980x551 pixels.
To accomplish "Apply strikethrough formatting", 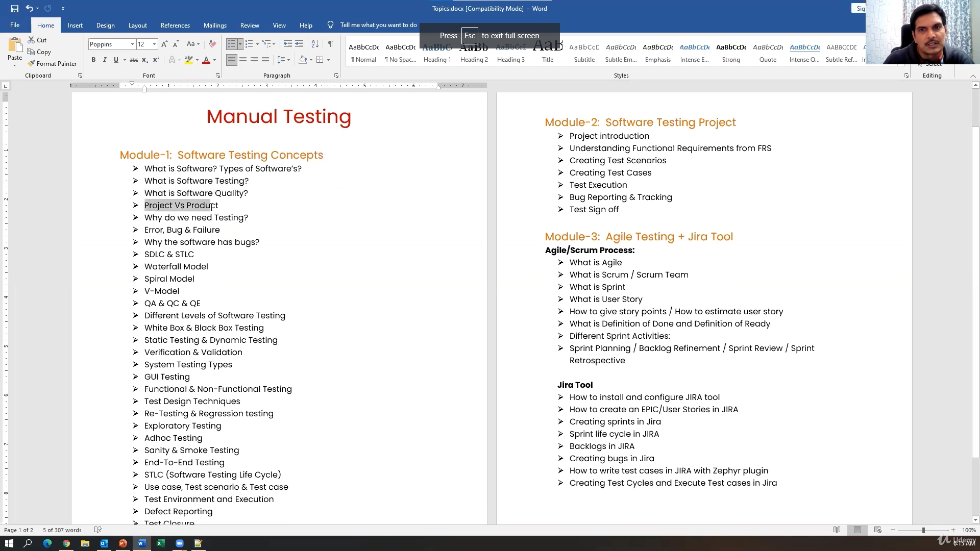I will pos(134,60).
